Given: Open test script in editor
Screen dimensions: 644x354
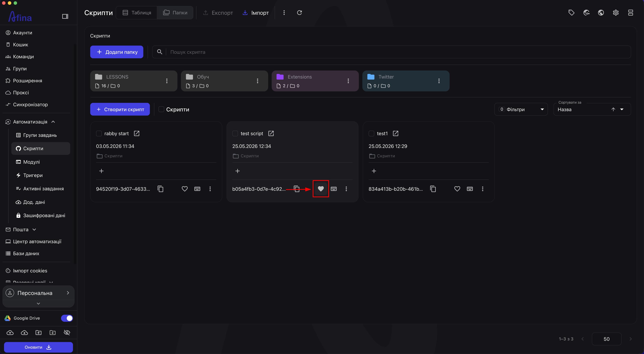Looking at the screenshot, I should pos(271,134).
